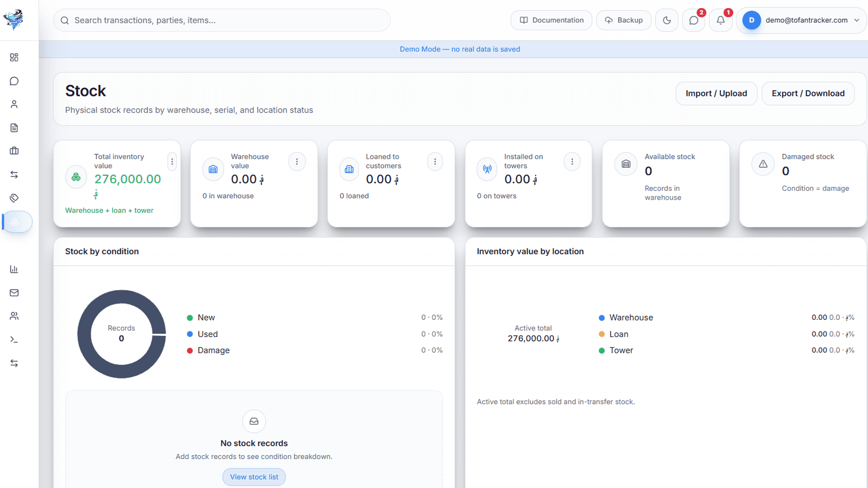Click the Export / Download button

[x=808, y=94]
